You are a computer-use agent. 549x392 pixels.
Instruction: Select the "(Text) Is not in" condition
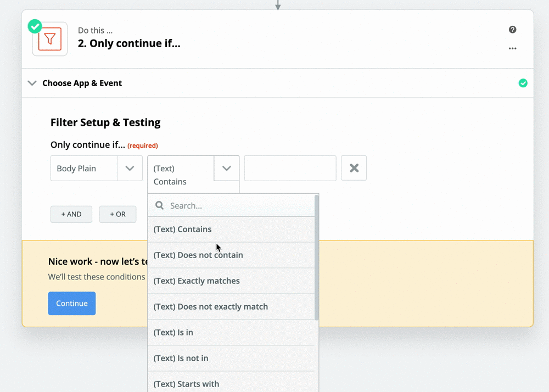click(x=181, y=358)
